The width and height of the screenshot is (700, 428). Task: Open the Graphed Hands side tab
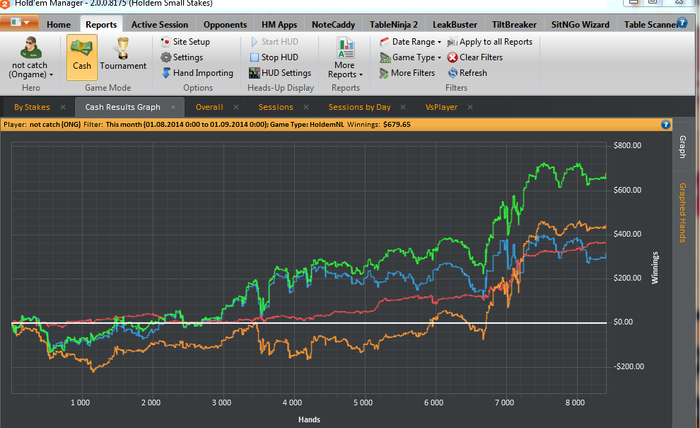683,212
